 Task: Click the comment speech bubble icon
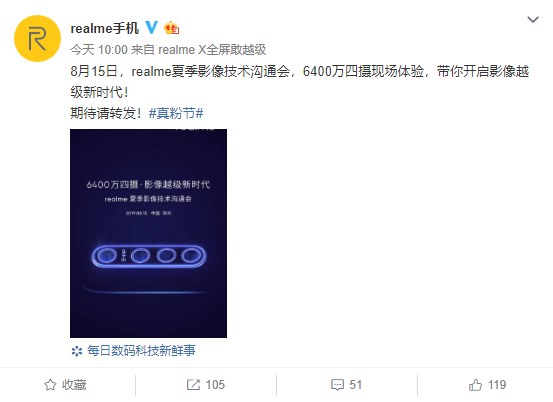[x=337, y=385]
